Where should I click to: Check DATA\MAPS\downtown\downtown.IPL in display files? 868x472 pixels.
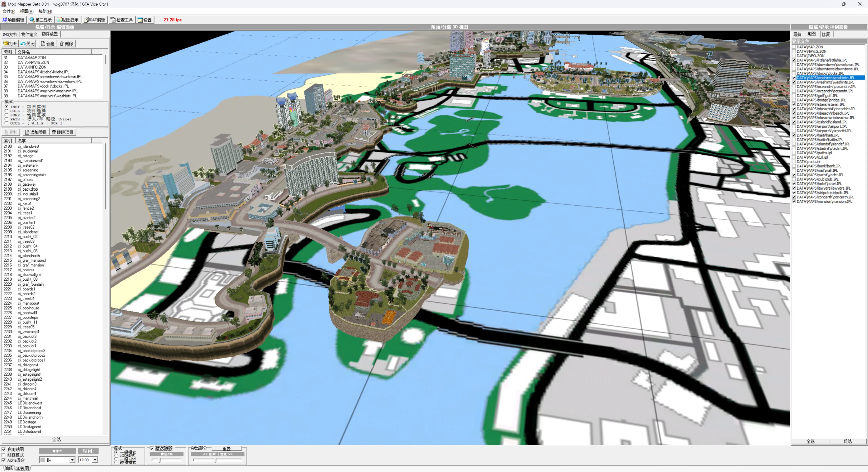[x=794, y=65]
